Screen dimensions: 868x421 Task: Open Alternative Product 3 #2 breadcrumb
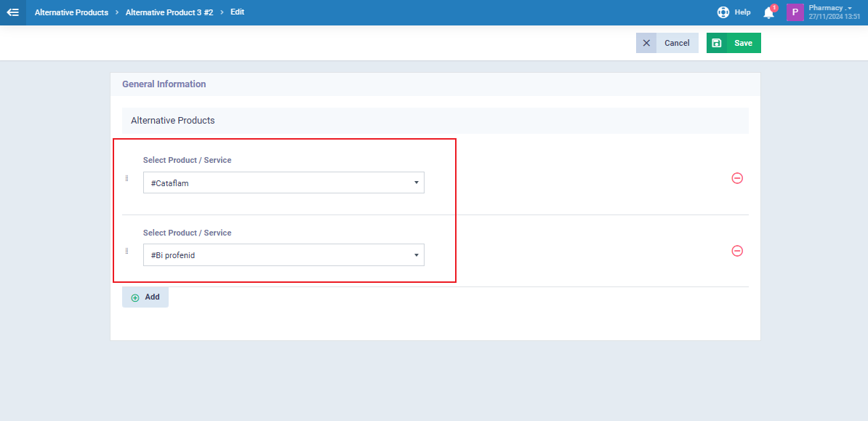tap(169, 12)
